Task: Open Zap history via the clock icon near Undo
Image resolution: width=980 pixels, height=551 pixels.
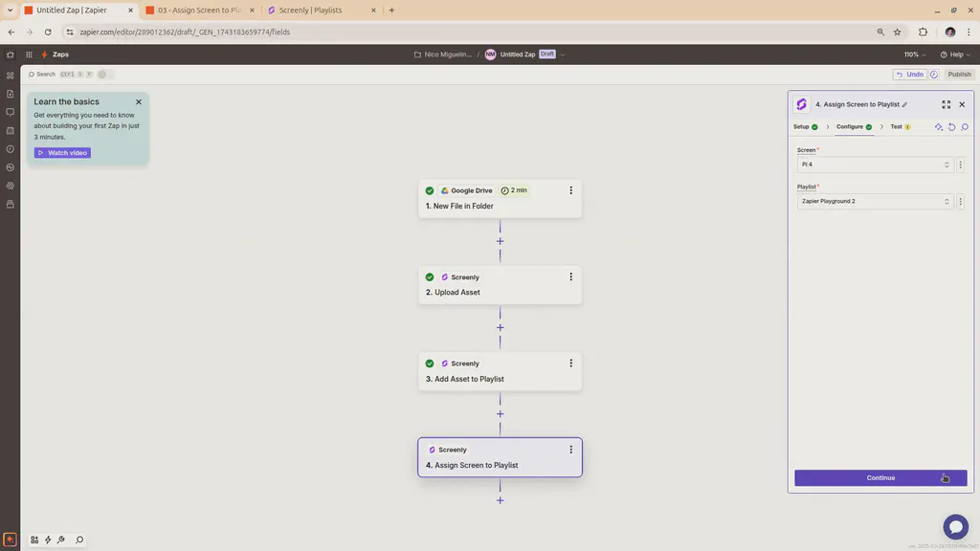Action: 933,74
